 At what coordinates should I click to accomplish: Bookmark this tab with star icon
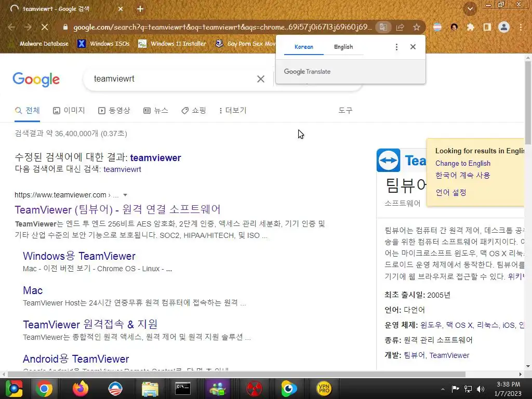click(x=417, y=27)
